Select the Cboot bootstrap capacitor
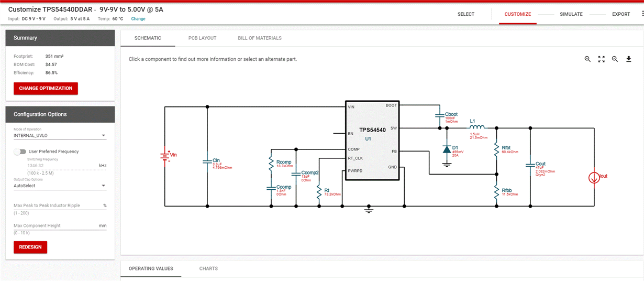This screenshot has height=281, width=644. click(439, 116)
